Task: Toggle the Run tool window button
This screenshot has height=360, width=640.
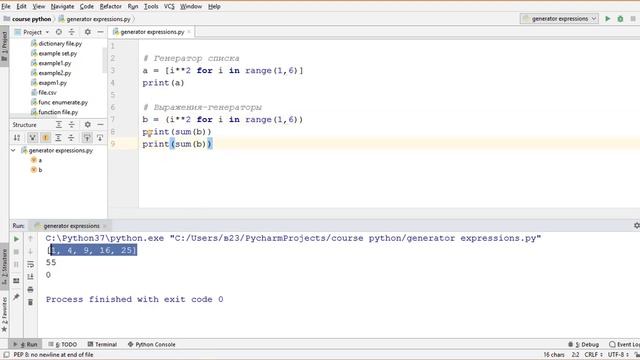Action: [25, 344]
